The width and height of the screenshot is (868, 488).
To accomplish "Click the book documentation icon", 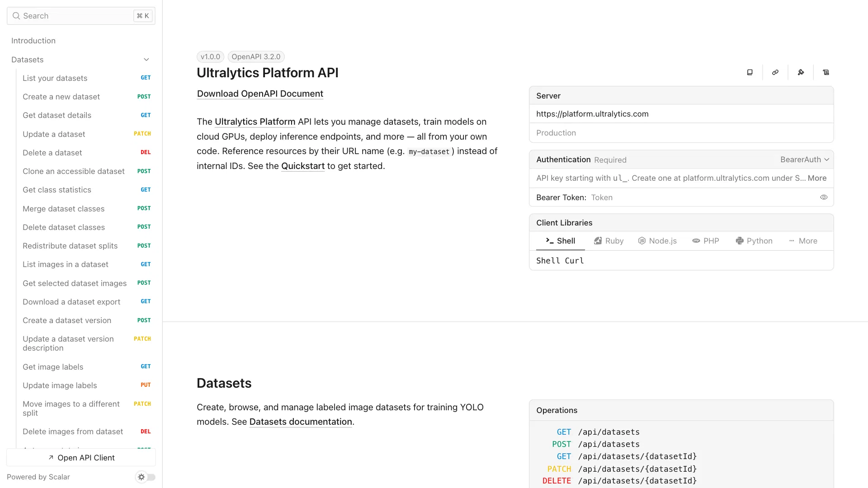I will tap(750, 72).
